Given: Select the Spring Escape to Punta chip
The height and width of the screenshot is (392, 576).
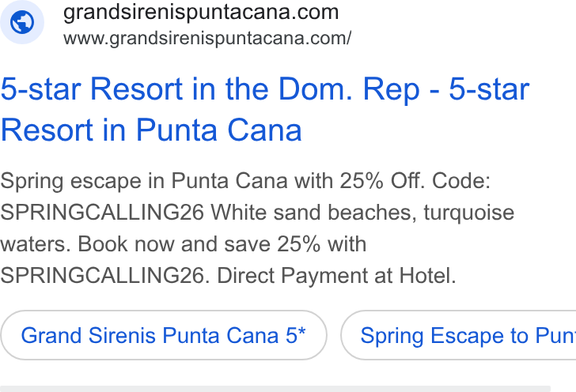Looking at the screenshot, I should point(458,335).
